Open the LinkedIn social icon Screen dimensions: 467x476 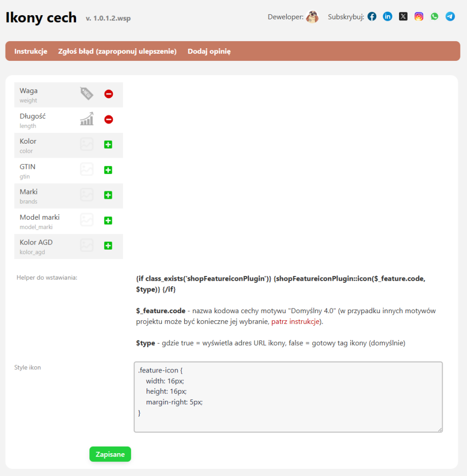(387, 16)
